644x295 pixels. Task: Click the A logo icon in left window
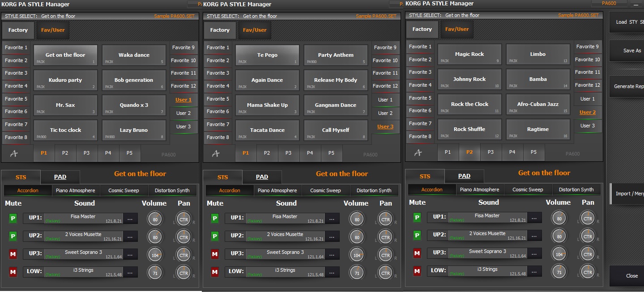click(14, 153)
